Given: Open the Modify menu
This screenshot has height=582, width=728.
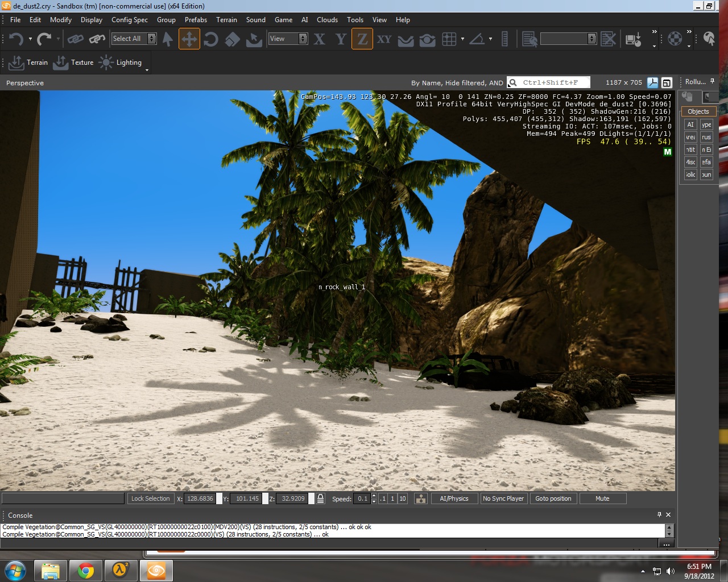Looking at the screenshot, I should (x=61, y=20).
